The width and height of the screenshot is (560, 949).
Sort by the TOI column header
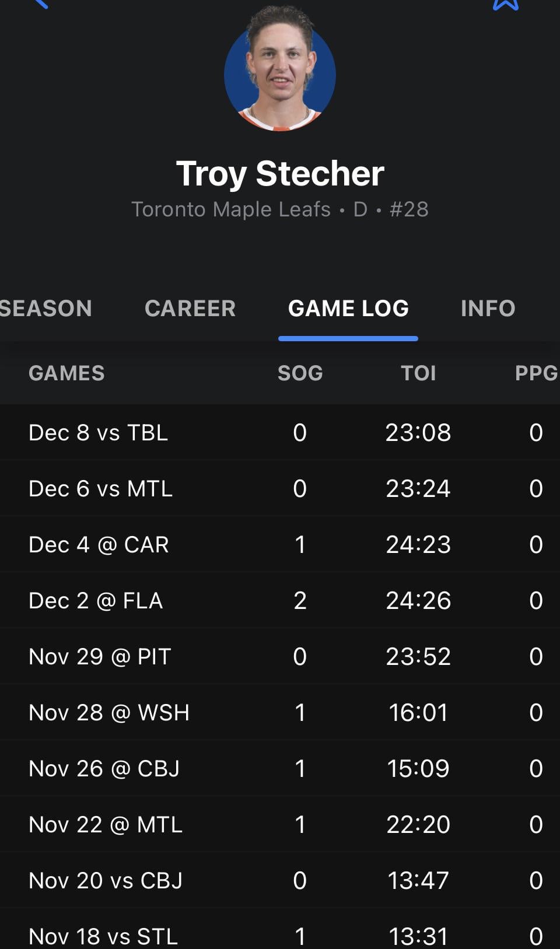(x=418, y=373)
